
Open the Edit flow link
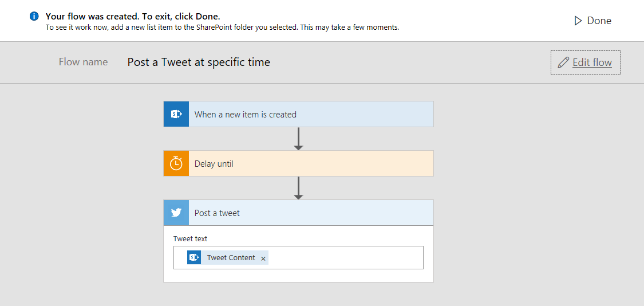click(592, 62)
